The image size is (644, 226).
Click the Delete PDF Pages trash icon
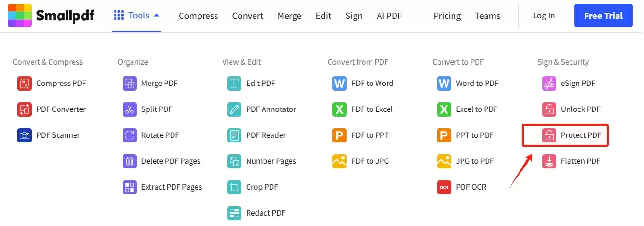[129, 161]
